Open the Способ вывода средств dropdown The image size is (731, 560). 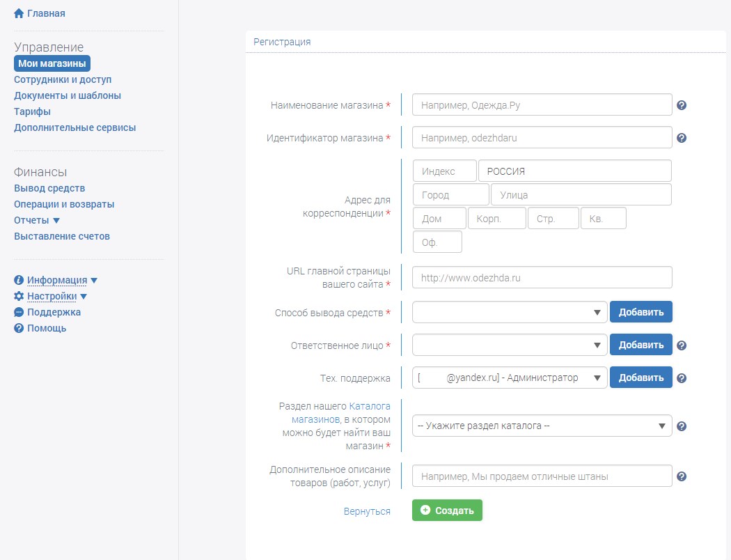[510, 313]
